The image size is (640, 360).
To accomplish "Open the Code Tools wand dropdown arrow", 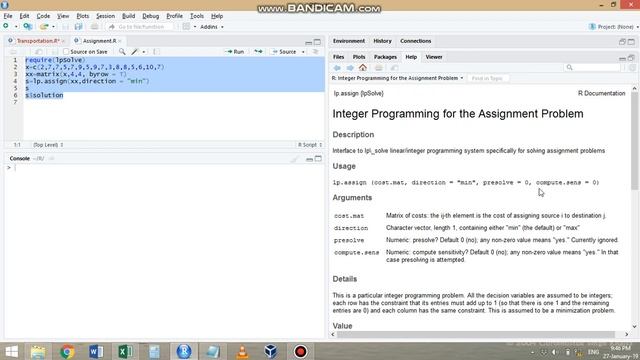I will pos(144,52).
